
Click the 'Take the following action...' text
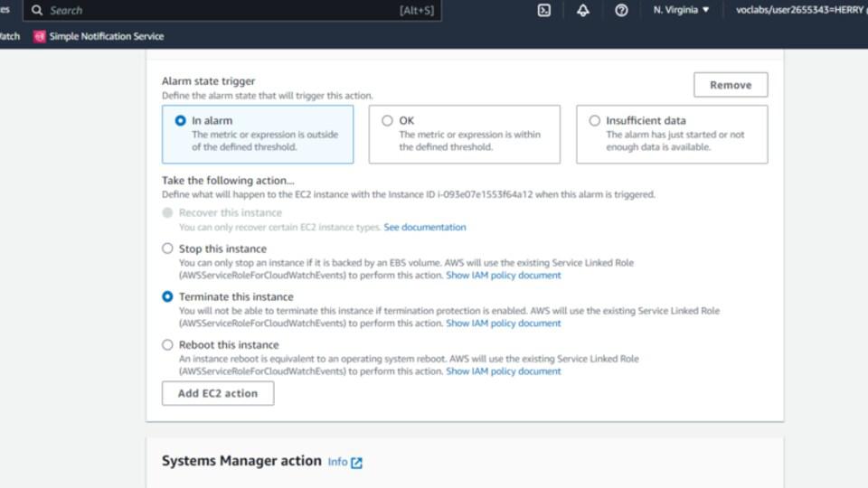click(228, 181)
